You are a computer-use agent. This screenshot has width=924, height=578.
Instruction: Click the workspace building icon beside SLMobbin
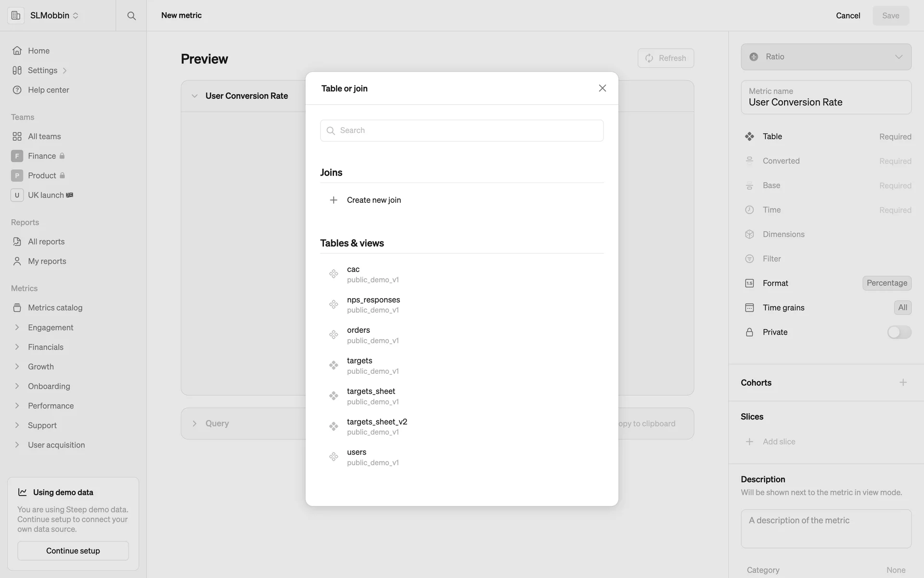point(16,15)
